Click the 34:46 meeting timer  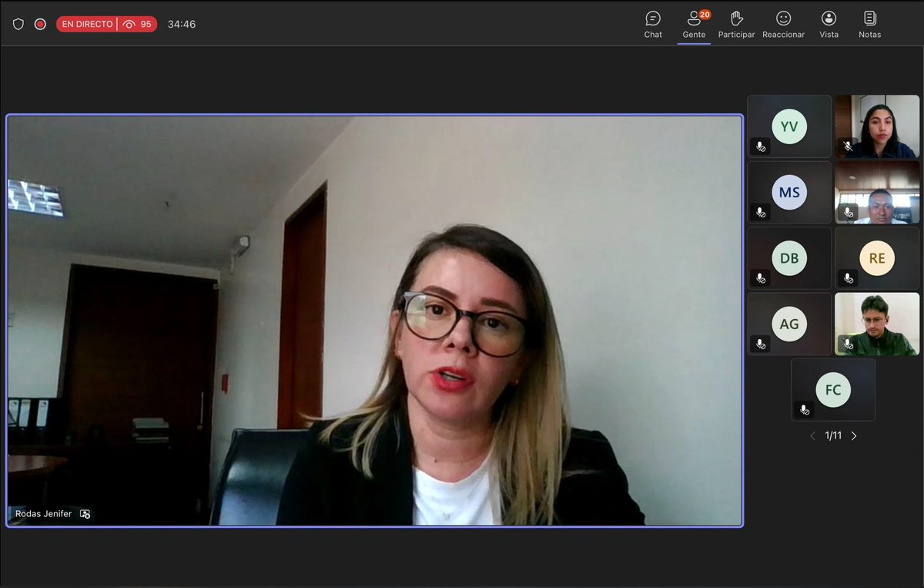click(x=182, y=24)
